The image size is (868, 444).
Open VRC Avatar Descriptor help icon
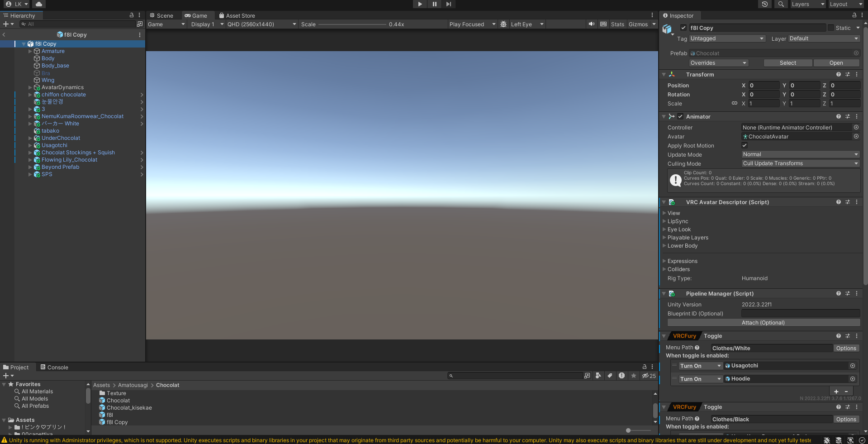[x=839, y=202]
